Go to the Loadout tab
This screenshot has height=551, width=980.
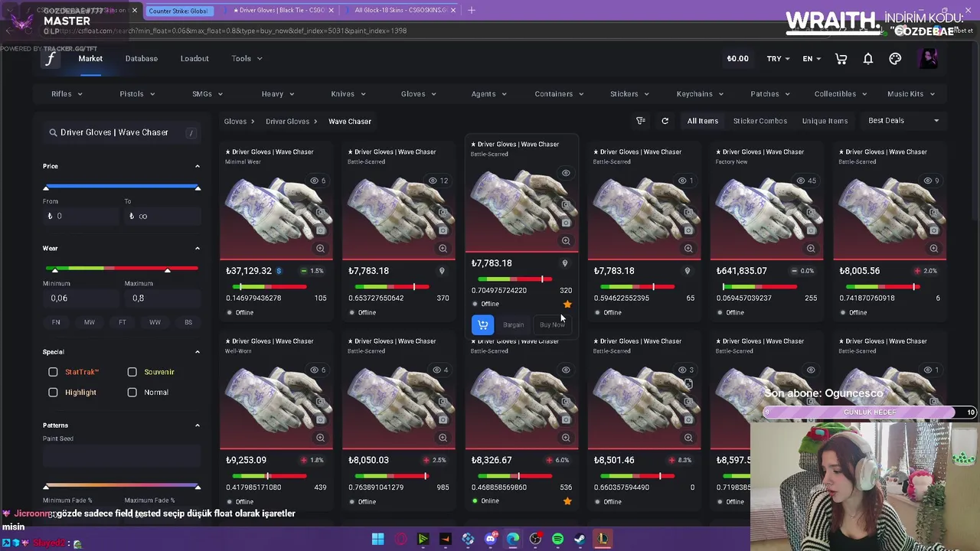(194, 59)
